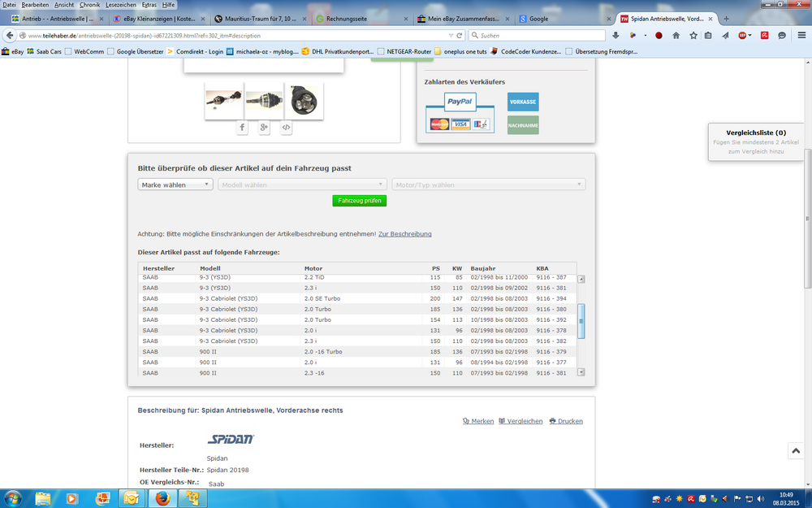Open Firefox from the taskbar

click(162, 499)
